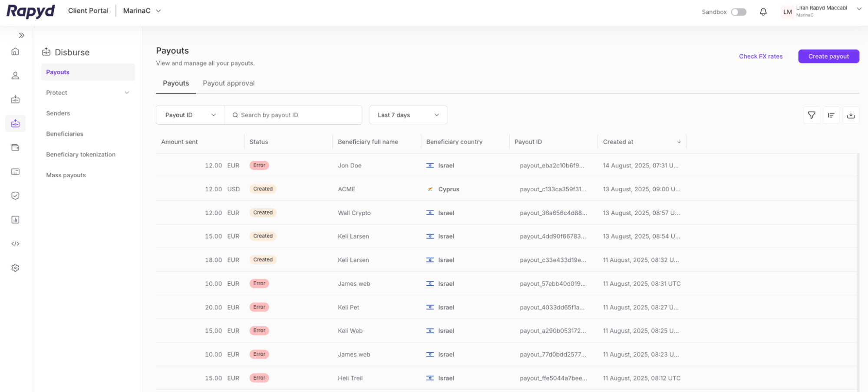Select the Customers person icon in sidebar
The height and width of the screenshot is (392, 868).
pos(15,75)
